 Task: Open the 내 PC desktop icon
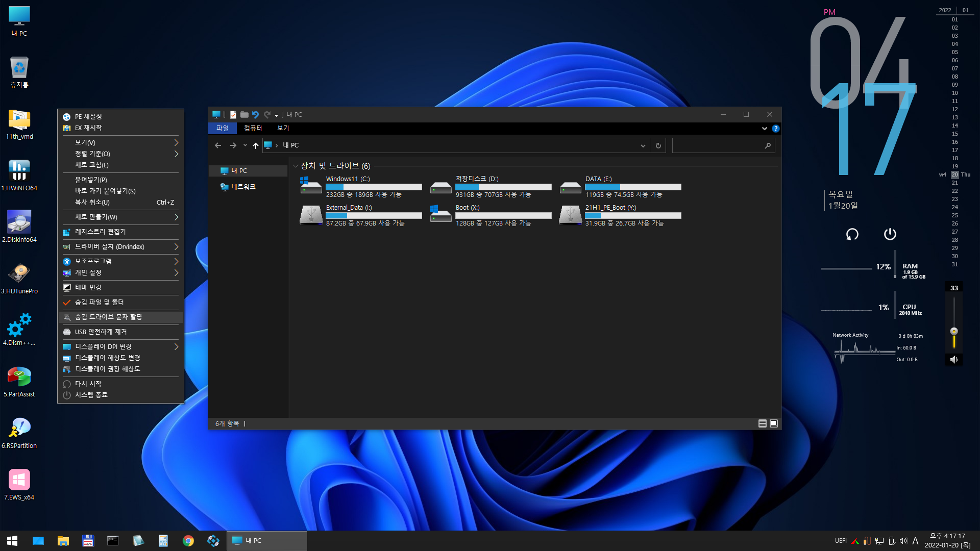(19, 21)
